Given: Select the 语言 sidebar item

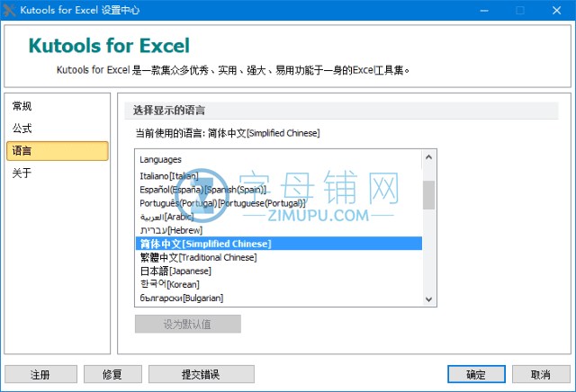Looking at the screenshot, I should click(x=58, y=151).
